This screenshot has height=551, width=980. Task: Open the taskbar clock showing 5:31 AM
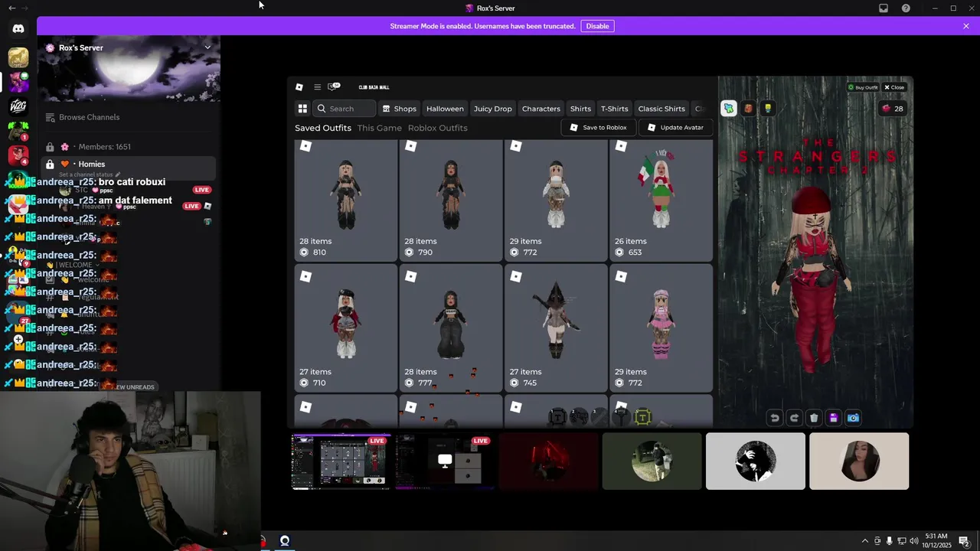point(936,541)
